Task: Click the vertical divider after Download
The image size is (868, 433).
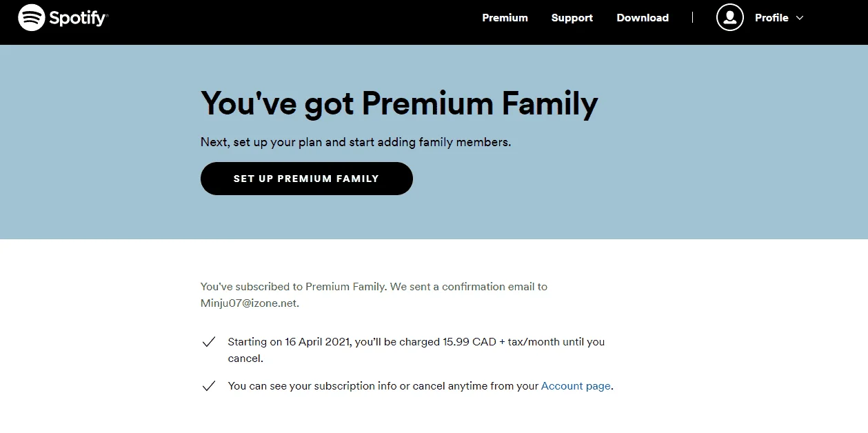Action: pyautogui.click(x=692, y=17)
